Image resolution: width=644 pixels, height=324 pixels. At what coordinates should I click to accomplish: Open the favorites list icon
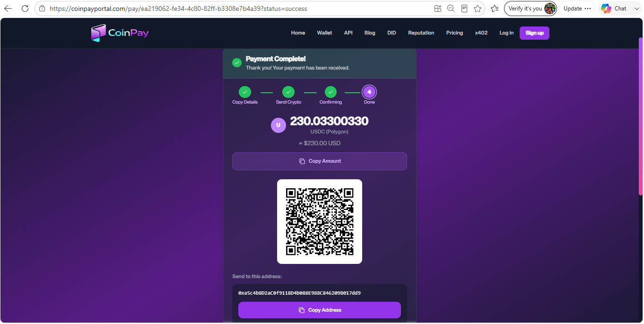tap(495, 9)
